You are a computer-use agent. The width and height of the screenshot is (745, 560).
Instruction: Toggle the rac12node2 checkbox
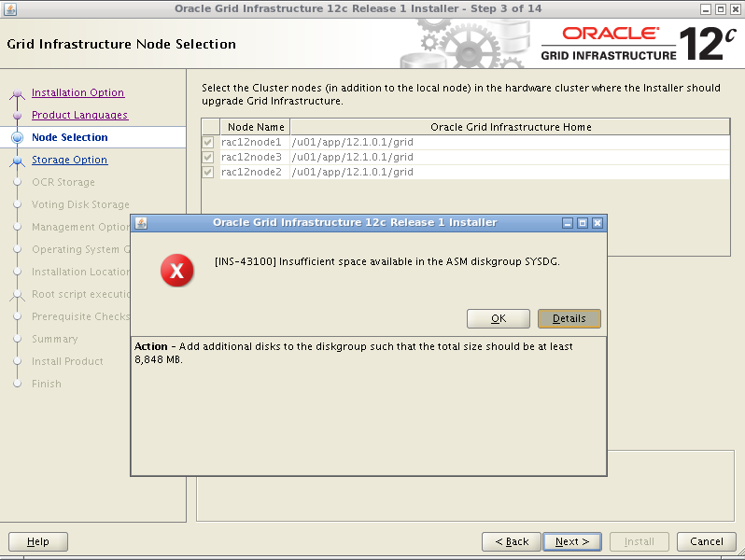(x=208, y=172)
